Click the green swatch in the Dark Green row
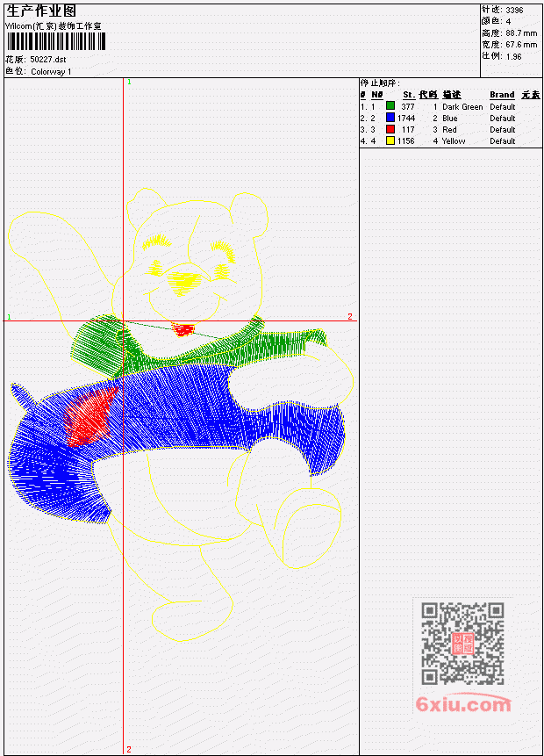Viewport: 544px width, 756px height. click(390, 106)
